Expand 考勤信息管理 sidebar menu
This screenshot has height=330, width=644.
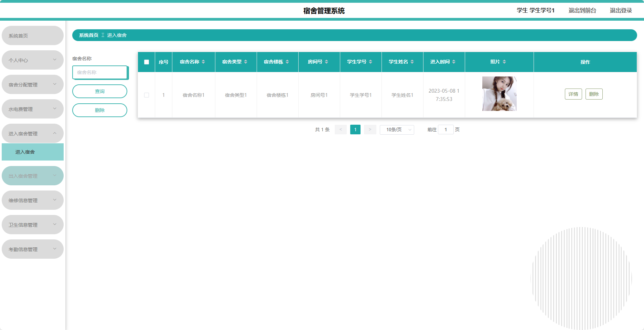(x=33, y=249)
